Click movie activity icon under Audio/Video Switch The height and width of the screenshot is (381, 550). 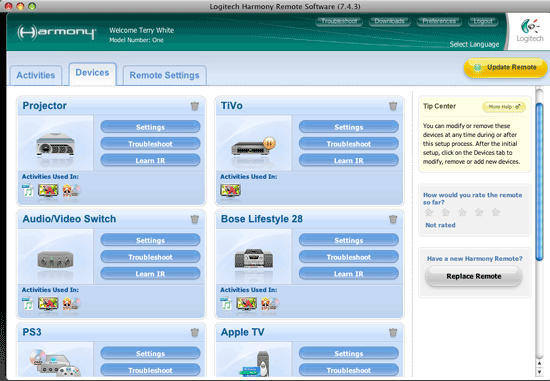72,304
